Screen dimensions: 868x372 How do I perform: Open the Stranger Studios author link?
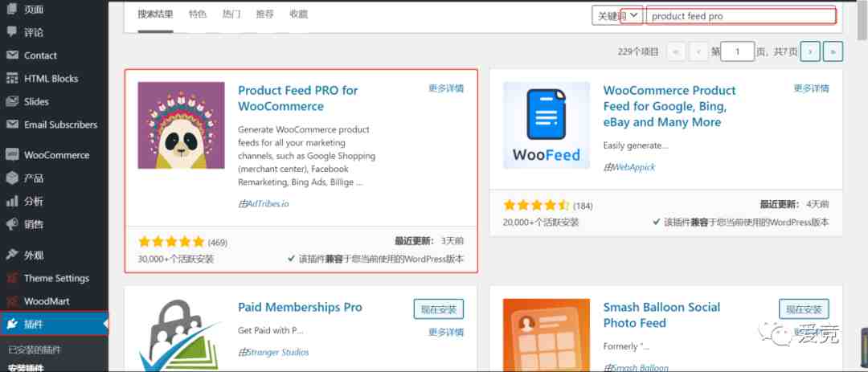point(278,352)
